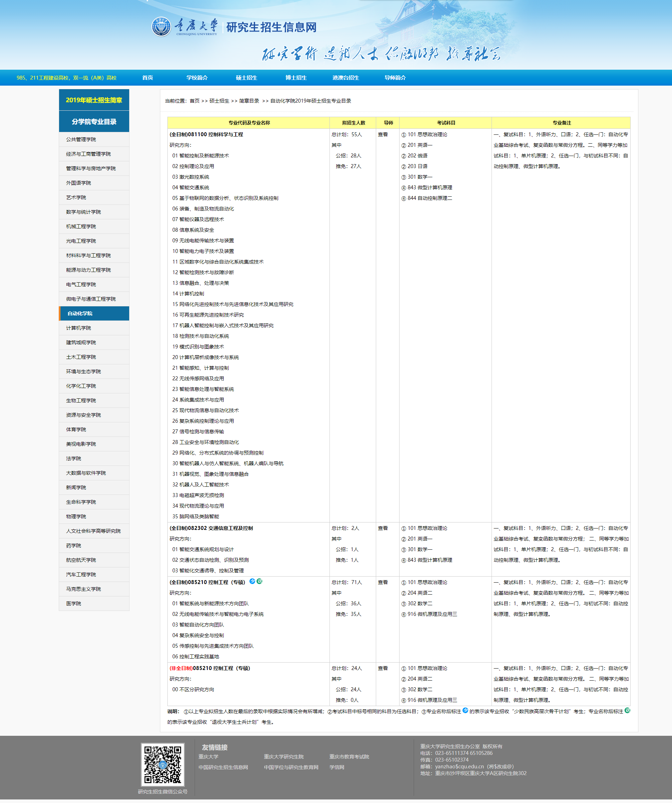The width and height of the screenshot is (672, 803).
Task: Open 导师简介 in the navigation bar
Action: tap(395, 77)
